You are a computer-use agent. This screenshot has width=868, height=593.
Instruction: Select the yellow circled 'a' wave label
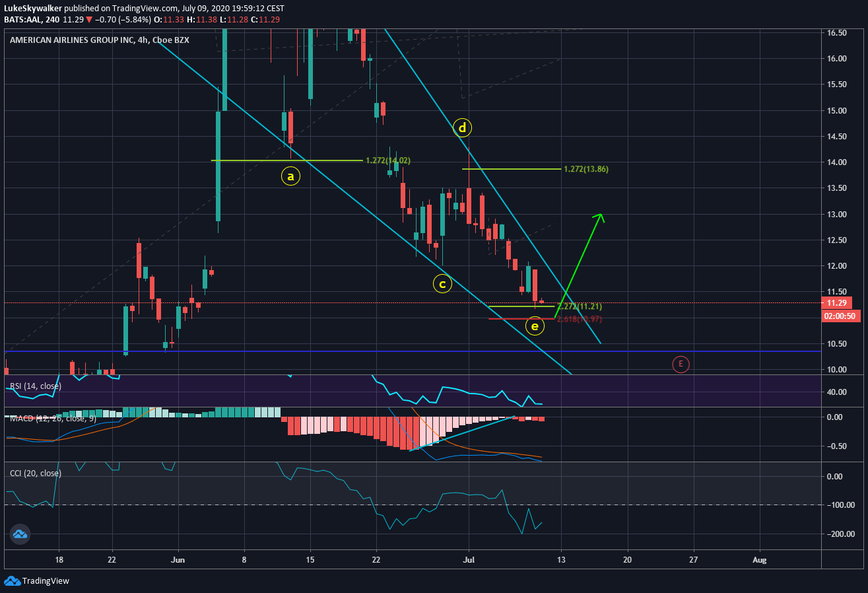coord(290,176)
